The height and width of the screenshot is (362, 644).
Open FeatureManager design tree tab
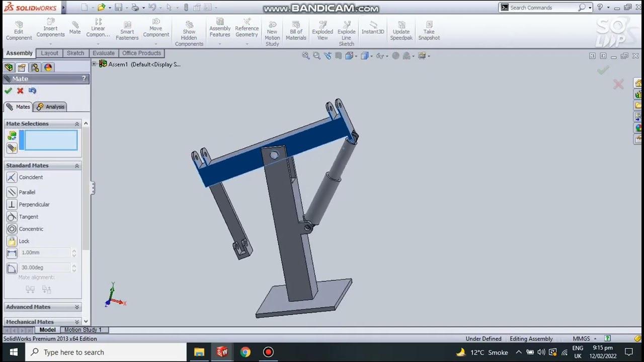pos(9,67)
